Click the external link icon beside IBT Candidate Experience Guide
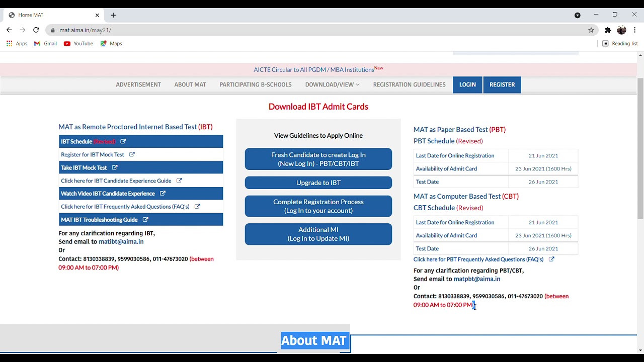644x362 pixels. click(179, 180)
